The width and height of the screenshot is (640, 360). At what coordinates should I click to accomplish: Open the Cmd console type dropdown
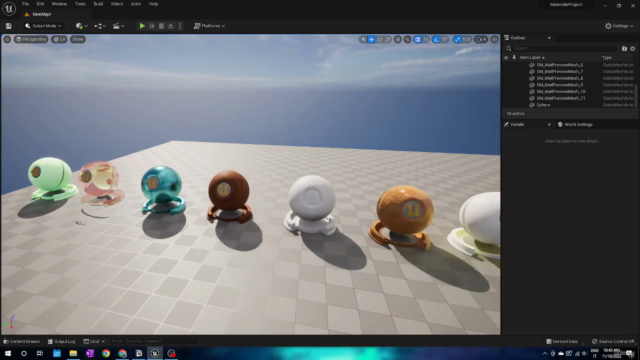click(94, 341)
